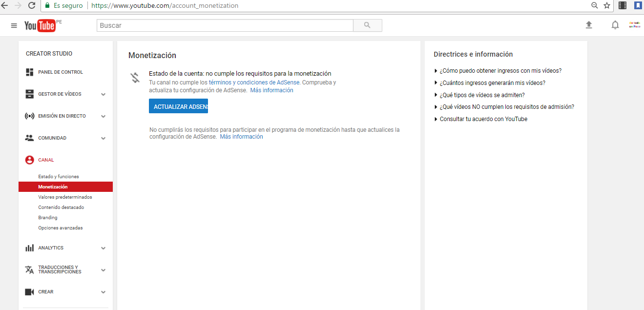Click the browser forward arrow
The image size is (644, 310).
click(x=19, y=5)
